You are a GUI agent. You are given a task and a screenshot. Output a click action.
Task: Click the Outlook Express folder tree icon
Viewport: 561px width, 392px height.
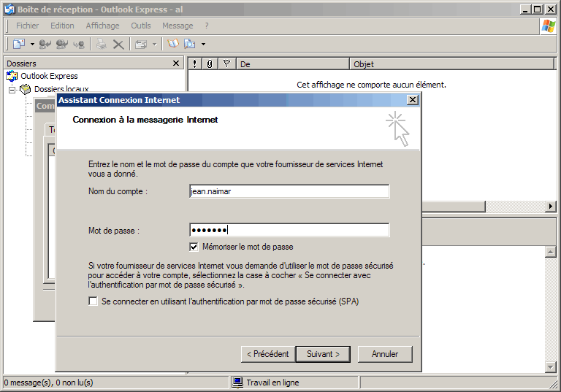(12, 76)
